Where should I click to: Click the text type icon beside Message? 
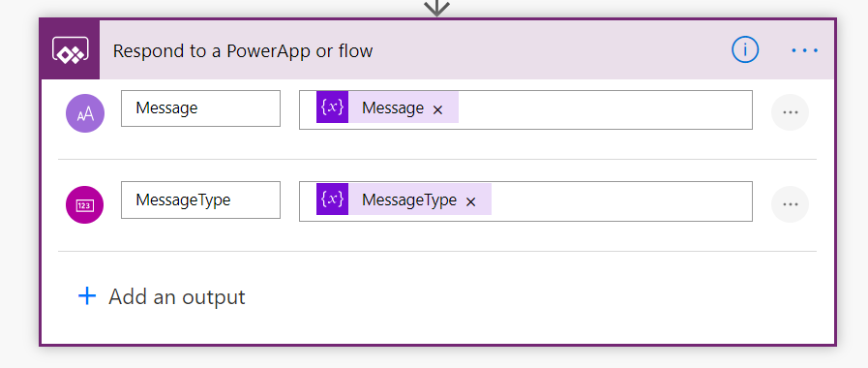(x=85, y=113)
